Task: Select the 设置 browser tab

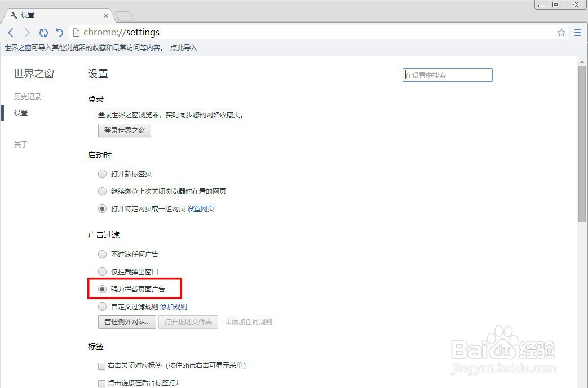Action: [x=59, y=15]
